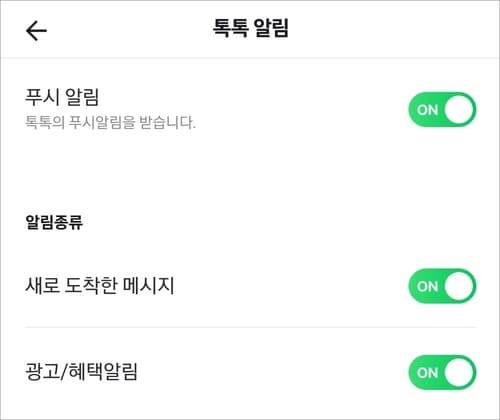Tap the 광고 word before the slash

42,372
